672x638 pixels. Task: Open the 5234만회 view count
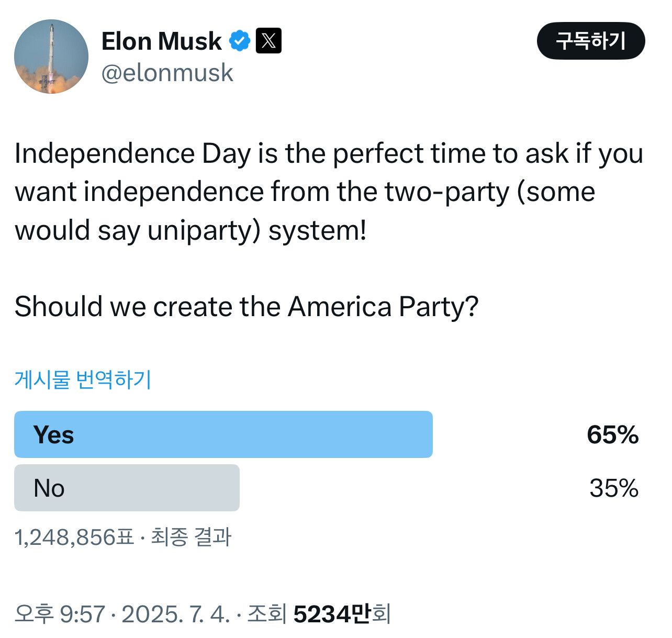[342, 614]
